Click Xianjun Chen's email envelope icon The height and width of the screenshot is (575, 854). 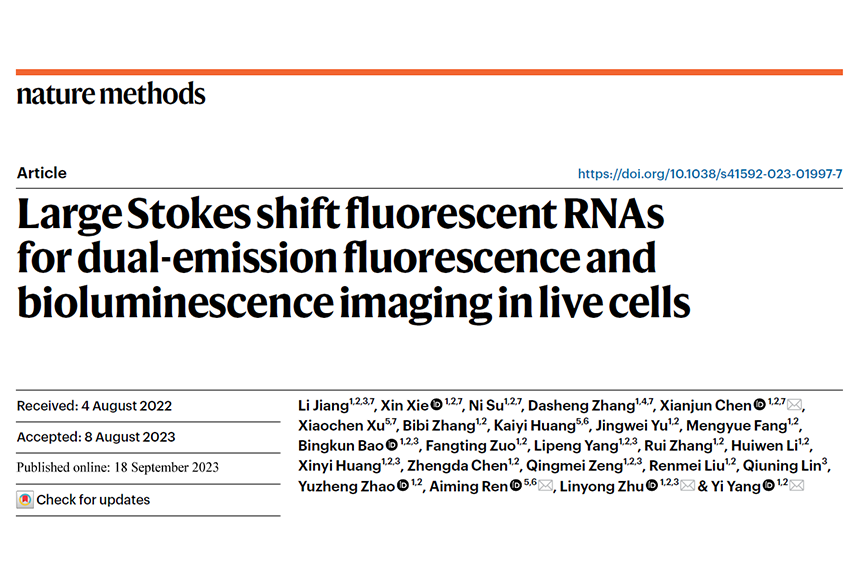(795, 405)
